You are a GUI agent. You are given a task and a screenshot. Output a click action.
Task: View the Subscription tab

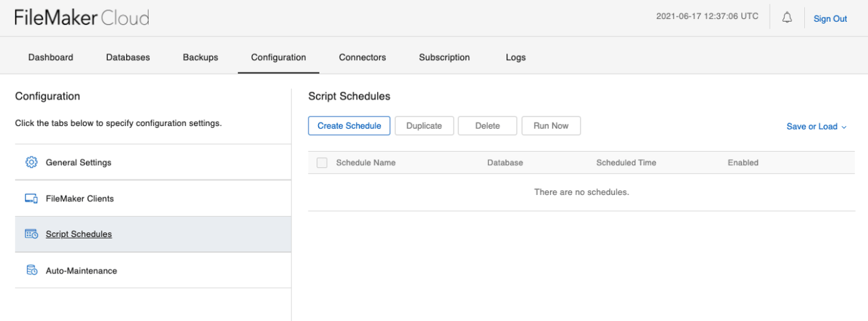(444, 58)
